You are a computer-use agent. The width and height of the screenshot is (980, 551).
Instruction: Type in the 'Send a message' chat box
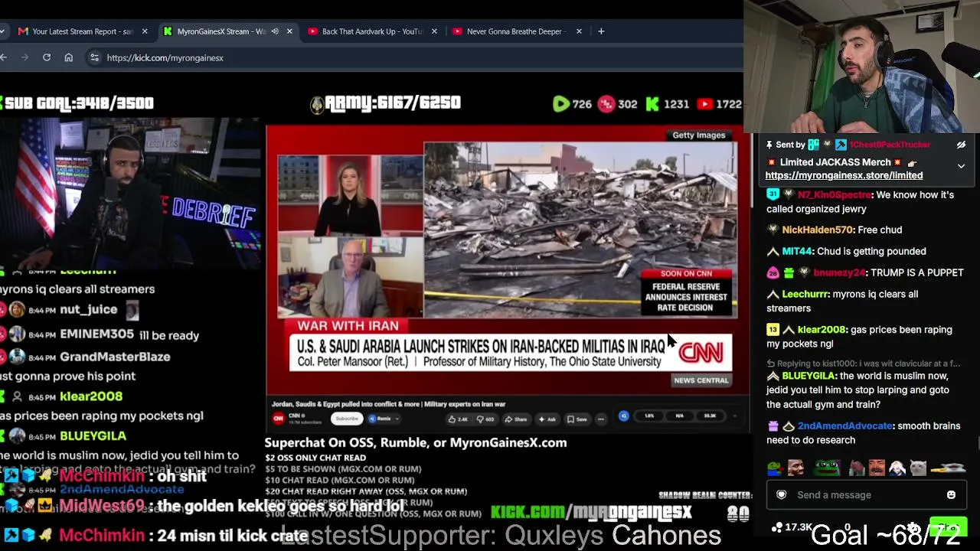pos(865,495)
